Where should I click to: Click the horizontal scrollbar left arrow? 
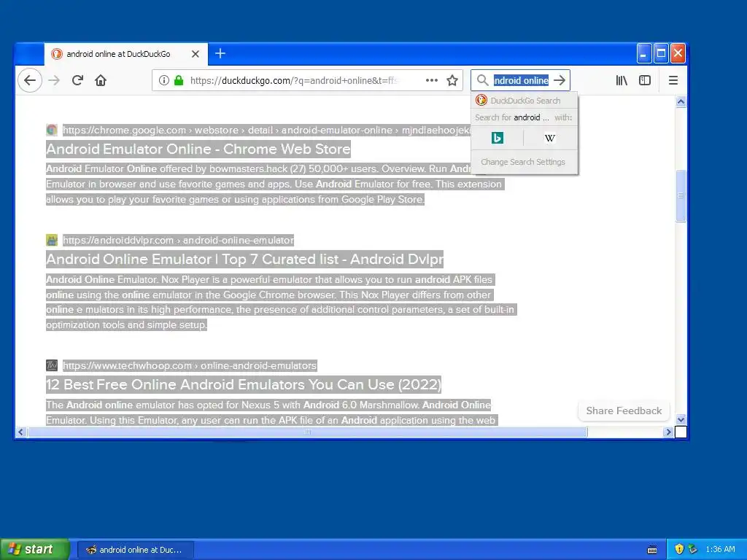[20, 432]
